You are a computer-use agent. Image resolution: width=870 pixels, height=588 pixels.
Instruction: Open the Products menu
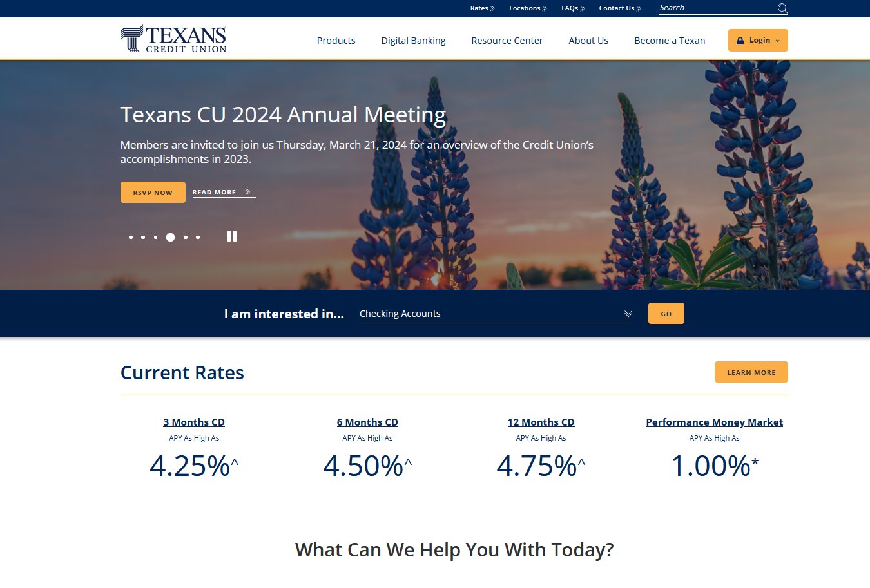point(336,40)
